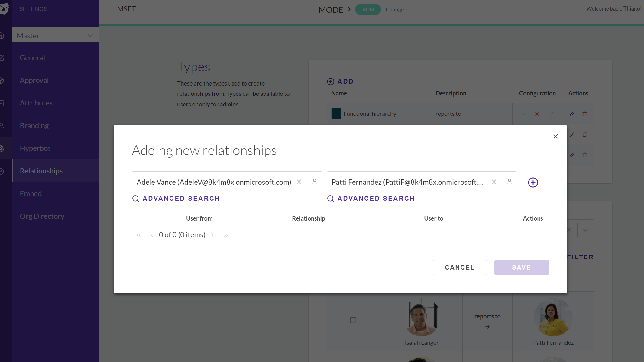
Task: Click the 'Relationship' column header
Action: pyautogui.click(x=309, y=218)
